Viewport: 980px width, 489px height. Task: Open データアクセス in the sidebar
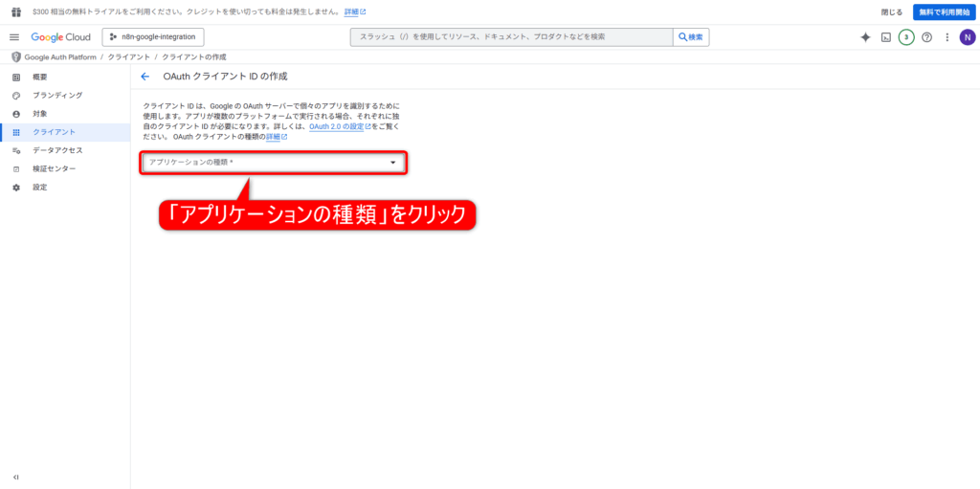[x=57, y=150]
